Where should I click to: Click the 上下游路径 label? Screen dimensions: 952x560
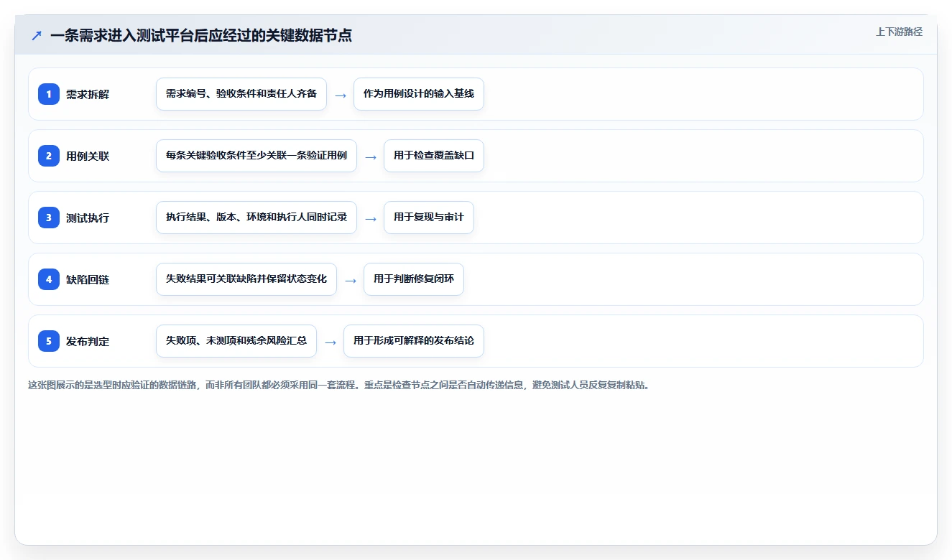tap(899, 32)
